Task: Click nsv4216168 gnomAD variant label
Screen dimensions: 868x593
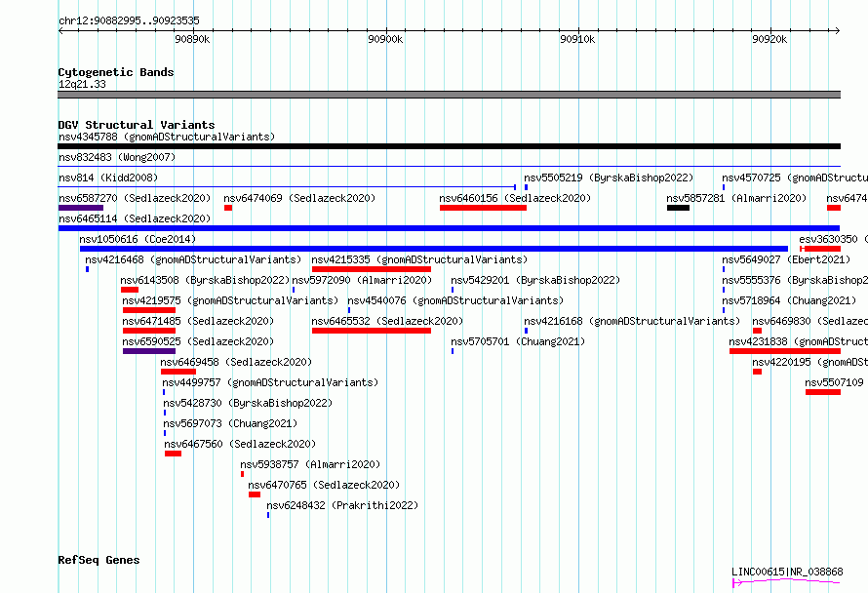Action: point(632,321)
